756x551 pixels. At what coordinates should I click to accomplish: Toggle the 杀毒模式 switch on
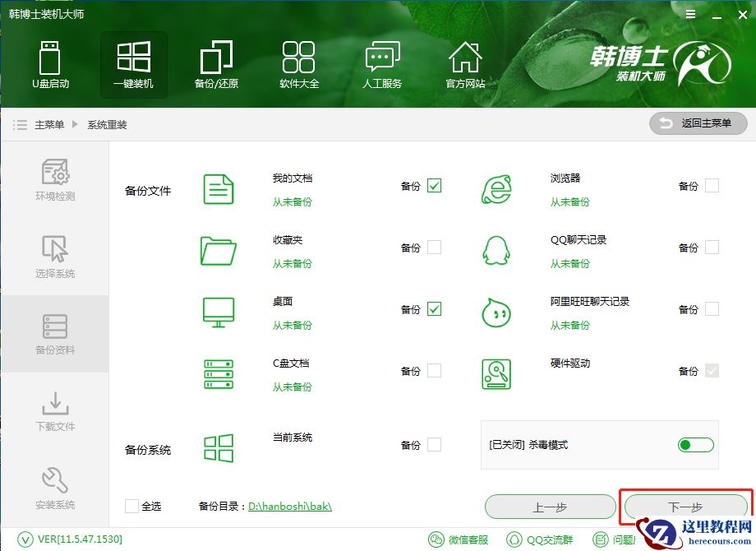point(695,444)
